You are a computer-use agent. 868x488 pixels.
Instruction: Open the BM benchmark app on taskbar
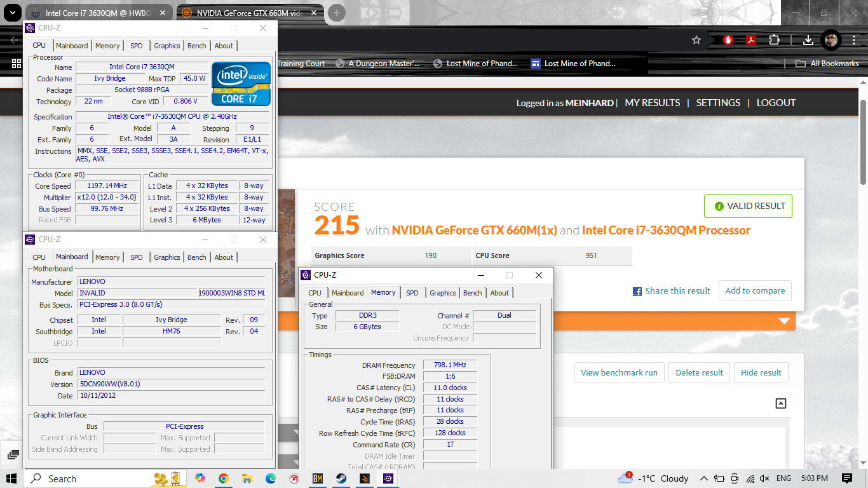(318, 478)
